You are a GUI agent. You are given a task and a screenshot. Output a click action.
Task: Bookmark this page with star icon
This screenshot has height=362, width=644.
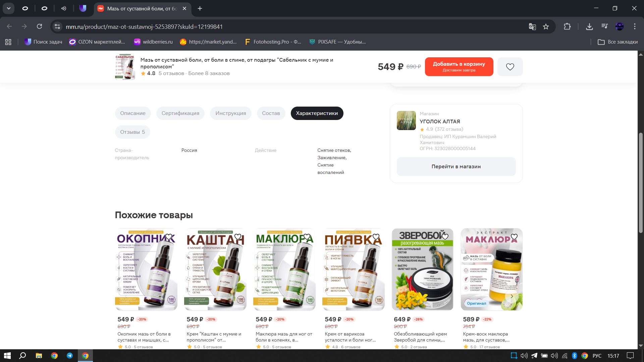point(546,27)
